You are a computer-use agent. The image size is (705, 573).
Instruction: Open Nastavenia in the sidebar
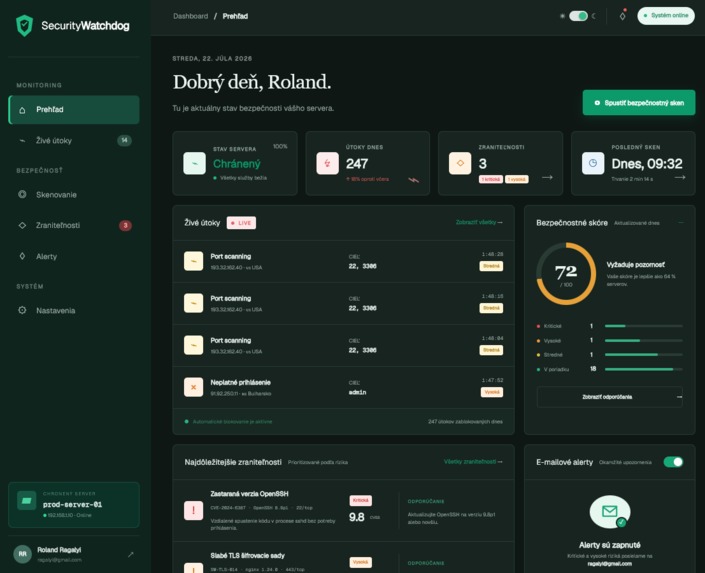[x=74, y=310]
